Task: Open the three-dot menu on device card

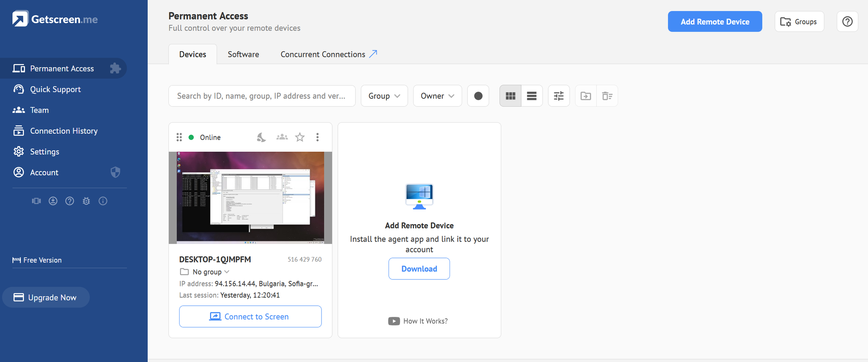Action: [317, 137]
